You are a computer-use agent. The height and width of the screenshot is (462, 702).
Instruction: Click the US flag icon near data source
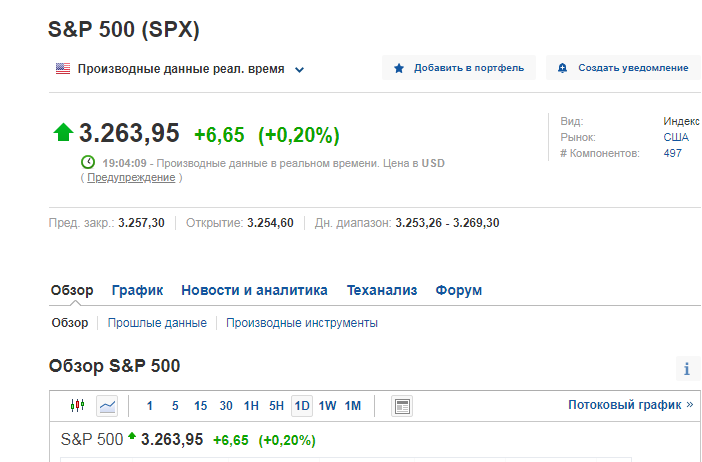[x=63, y=68]
